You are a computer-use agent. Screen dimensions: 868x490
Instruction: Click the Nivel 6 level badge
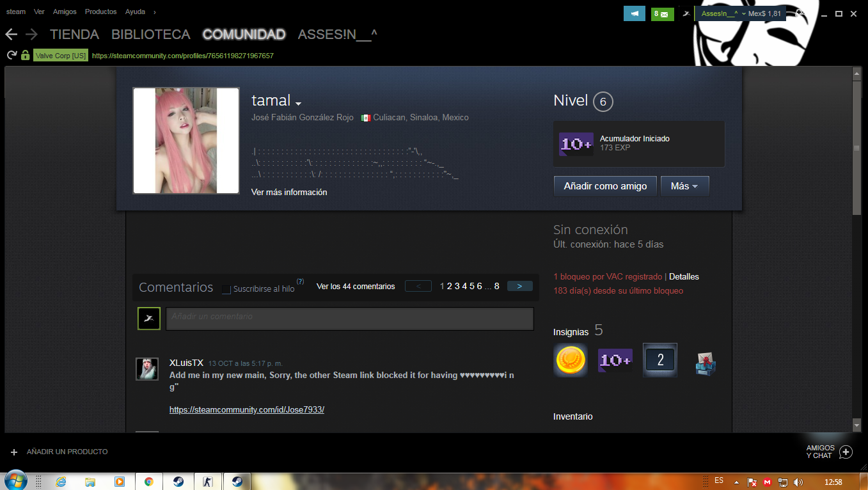[x=603, y=102]
